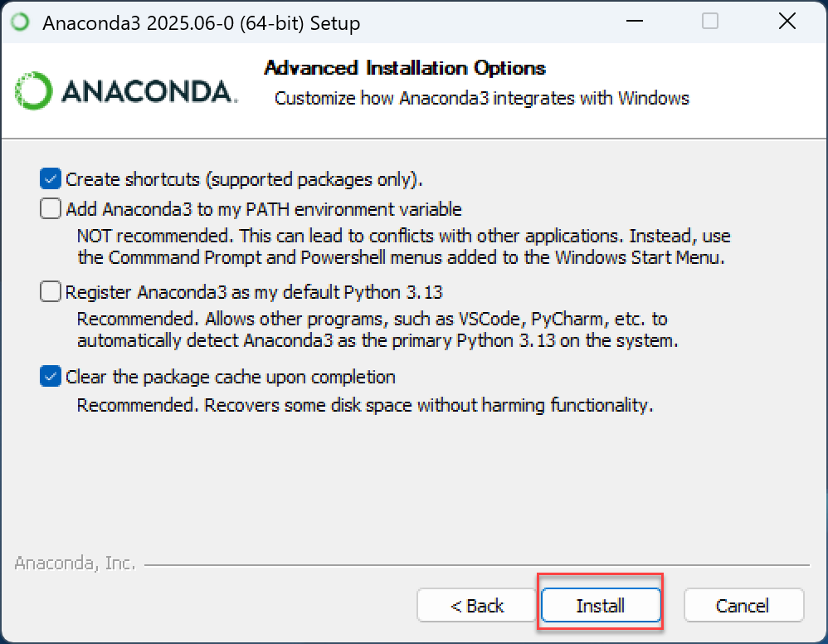The height and width of the screenshot is (644, 828).
Task: Uncheck the Create shortcuts checkbox
Action: pyautogui.click(x=50, y=179)
